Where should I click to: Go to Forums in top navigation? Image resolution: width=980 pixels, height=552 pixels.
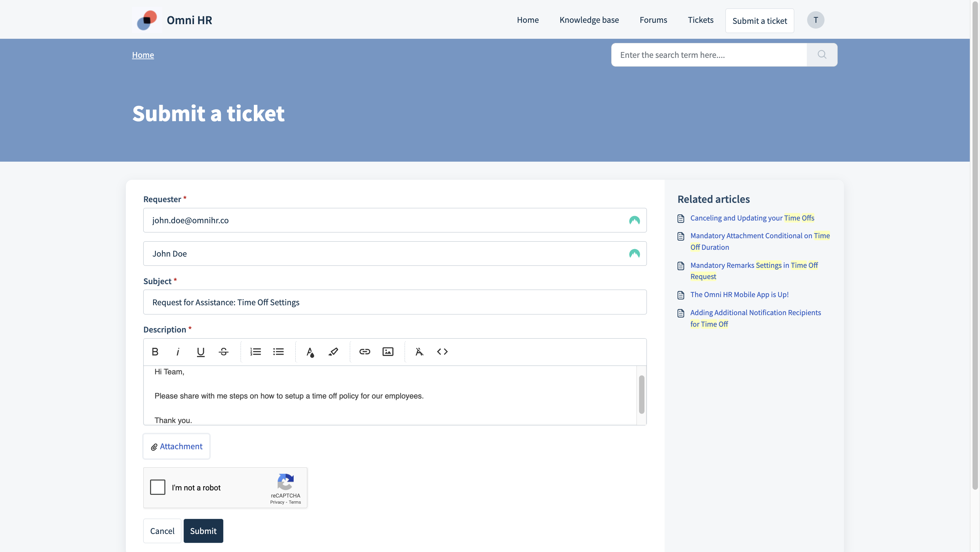point(653,20)
